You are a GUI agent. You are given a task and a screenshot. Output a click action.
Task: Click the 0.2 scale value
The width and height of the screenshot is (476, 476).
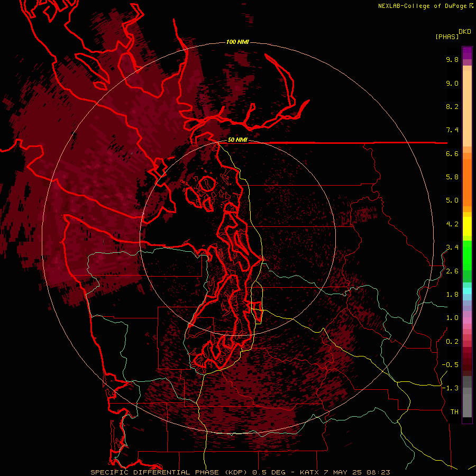pos(452,342)
